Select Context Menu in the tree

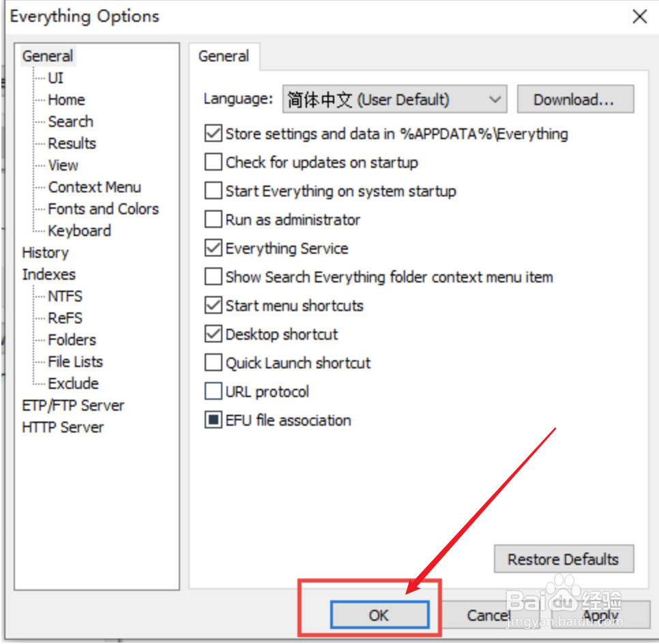point(95,188)
